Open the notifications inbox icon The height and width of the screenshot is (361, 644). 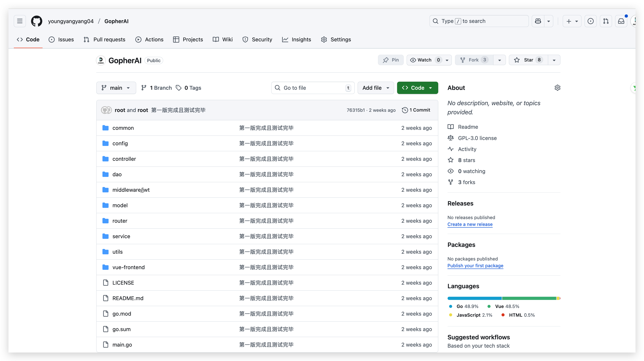coord(621,21)
